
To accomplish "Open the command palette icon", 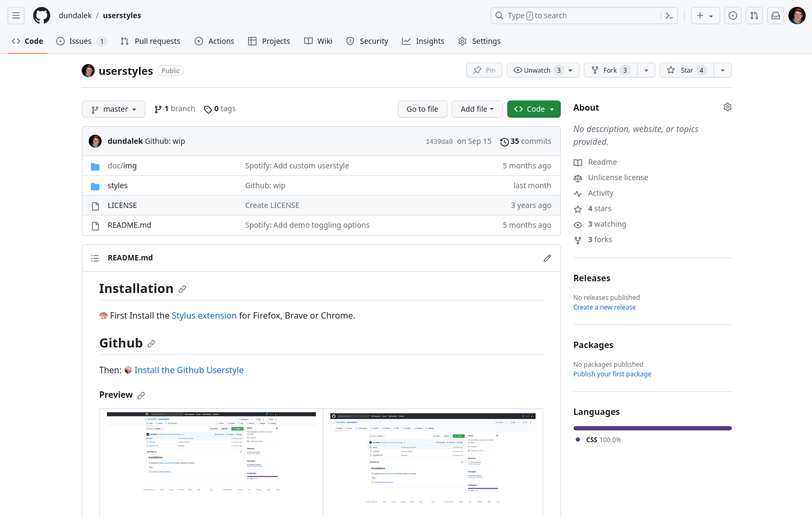I will point(669,16).
